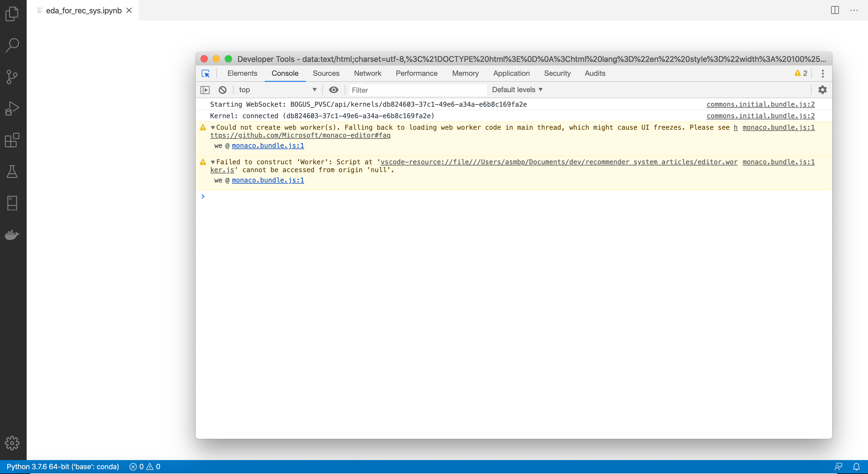Follow the monaco-editor FAQ github link
Screen dimensions: 868x474
[300, 135]
